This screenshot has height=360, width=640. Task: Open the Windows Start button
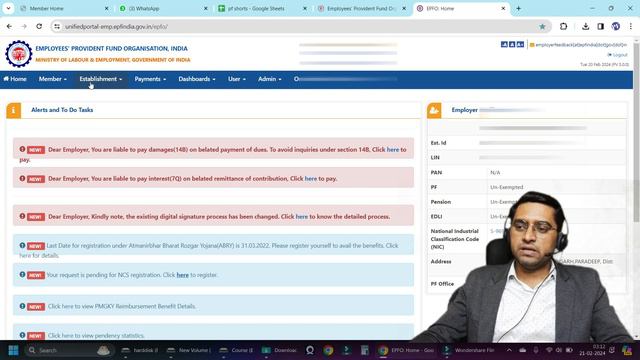13,350
